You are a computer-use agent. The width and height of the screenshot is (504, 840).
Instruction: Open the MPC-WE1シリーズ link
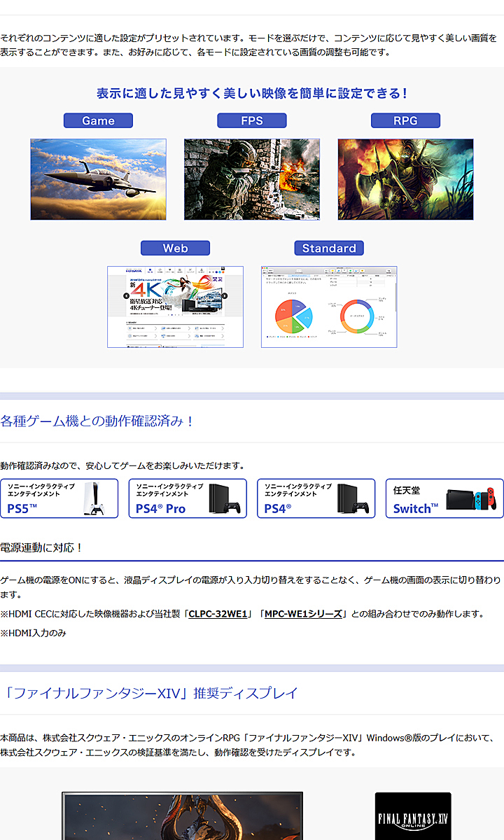pyautogui.click(x=303, y=614)
